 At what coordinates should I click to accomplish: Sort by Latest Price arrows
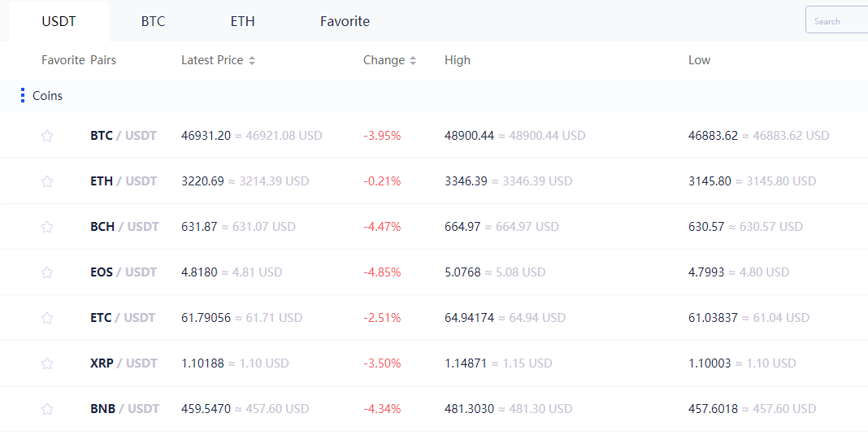[252, 60]
